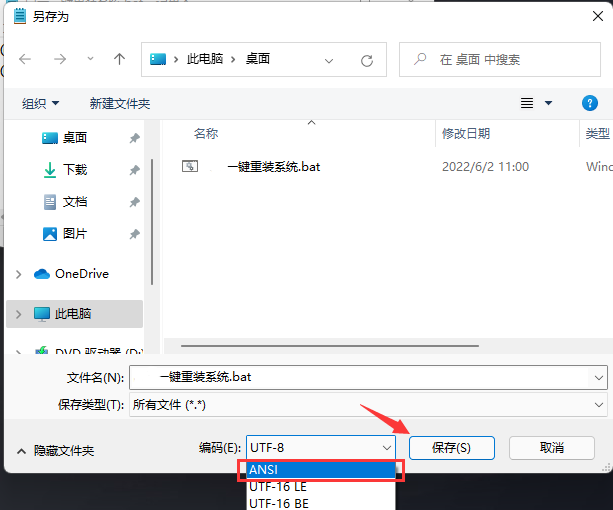Change view with the list icon

click(x=527, y=103)
